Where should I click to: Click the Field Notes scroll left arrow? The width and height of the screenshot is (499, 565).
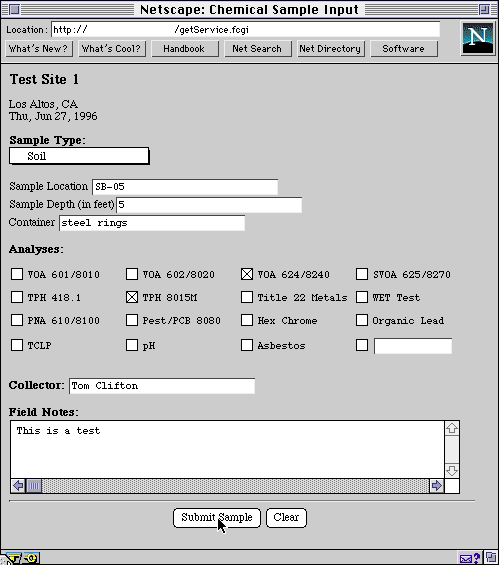tap(18, 486)
